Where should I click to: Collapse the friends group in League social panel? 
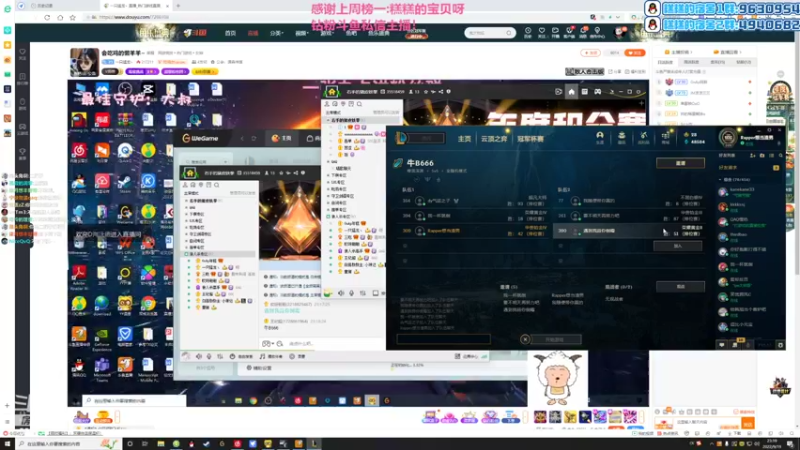pyautogui.click(x=720, y=180)
